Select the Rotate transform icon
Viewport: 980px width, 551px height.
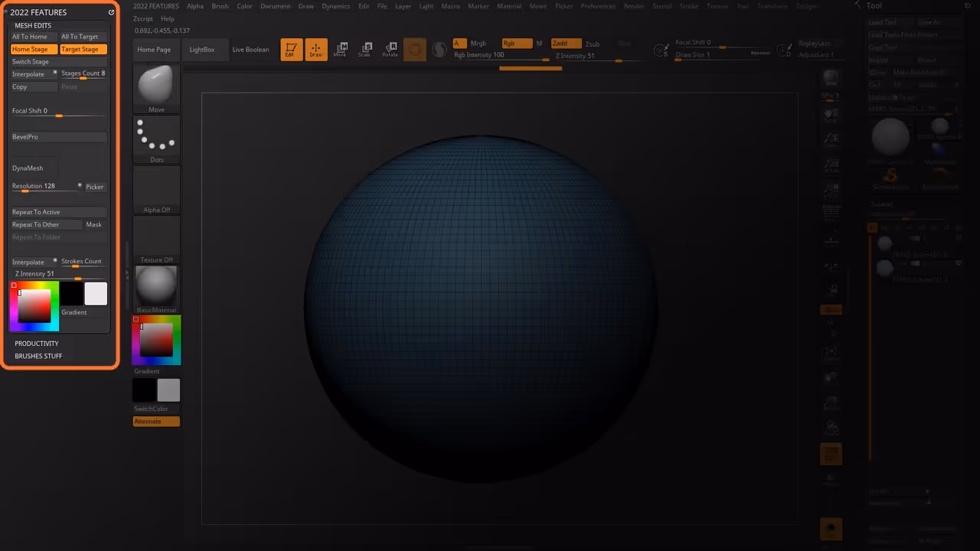390,50
